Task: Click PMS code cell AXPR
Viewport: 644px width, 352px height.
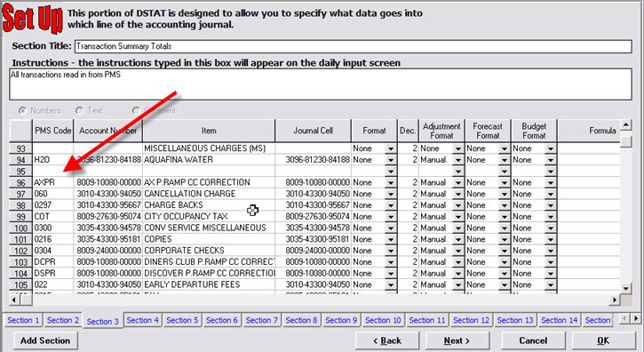Action: click(52, 182)
